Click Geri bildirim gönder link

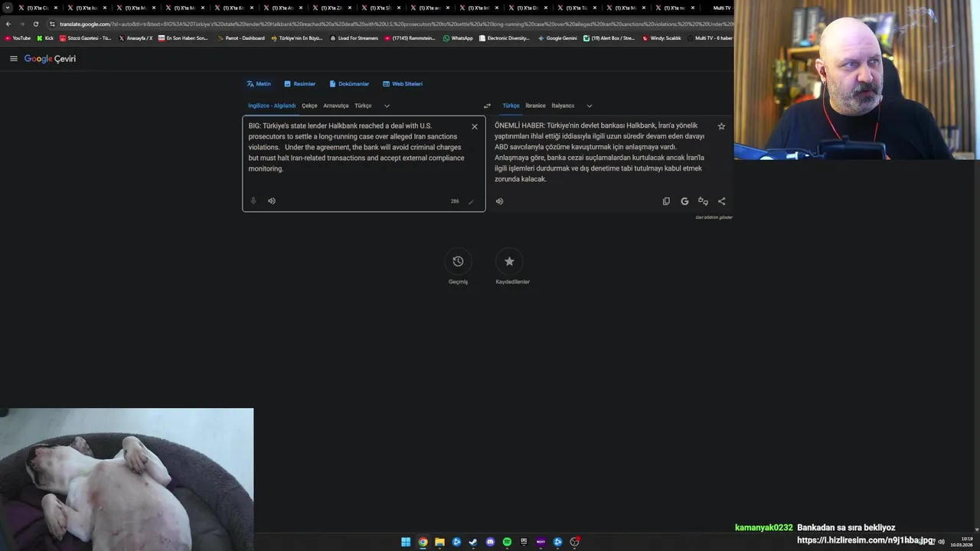pyautogui.click(x=714, y=217)
